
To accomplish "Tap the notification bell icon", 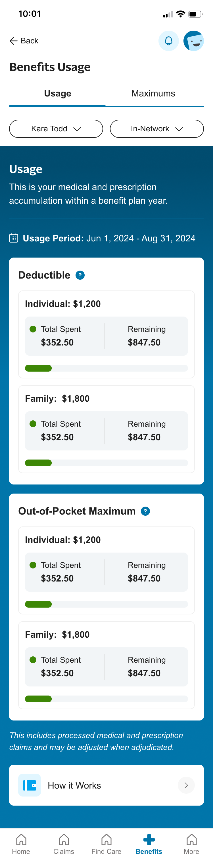I will [x=168, y=41].
